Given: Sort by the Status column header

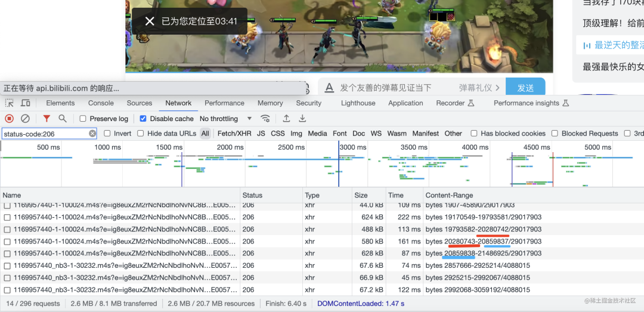Looking at the screenshot, I should 272,195.
